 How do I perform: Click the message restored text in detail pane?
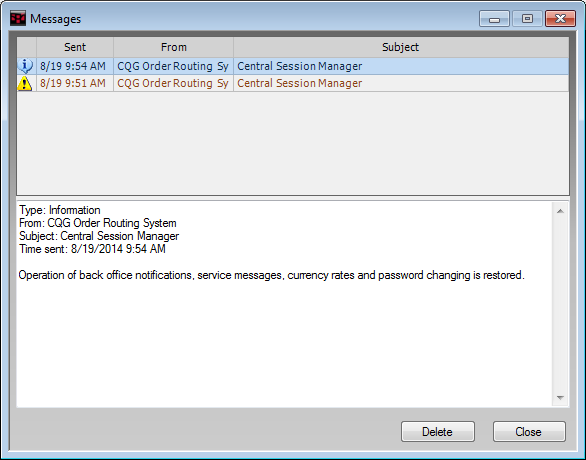pyautogui.click(x=271, y=275)
